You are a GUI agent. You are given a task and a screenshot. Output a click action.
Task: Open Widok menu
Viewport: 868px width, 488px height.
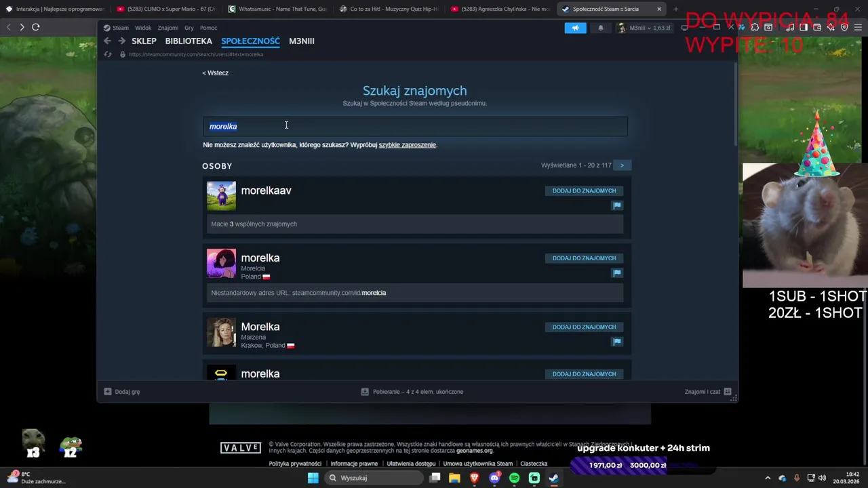click(x=143, y=28)
